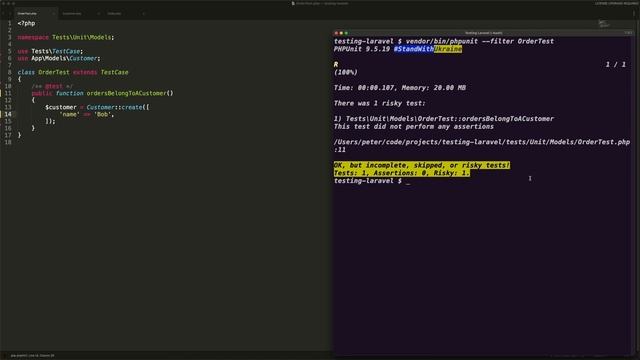The image size is (640, 360).
Task: Maximize terminal window with green button
Action: click(346, 33)
